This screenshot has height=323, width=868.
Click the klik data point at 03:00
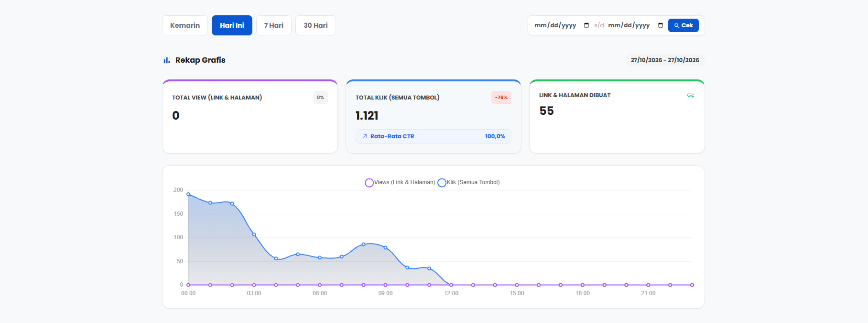[x=254, y=234]
